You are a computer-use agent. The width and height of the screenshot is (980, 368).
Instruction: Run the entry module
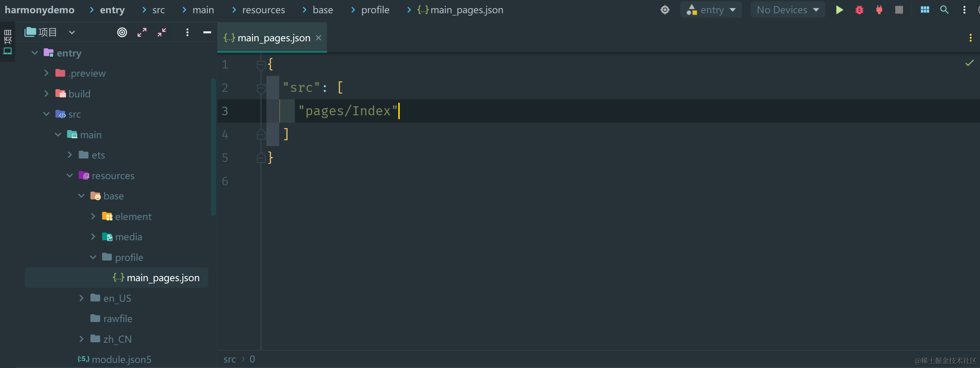[x=839, y=10]
